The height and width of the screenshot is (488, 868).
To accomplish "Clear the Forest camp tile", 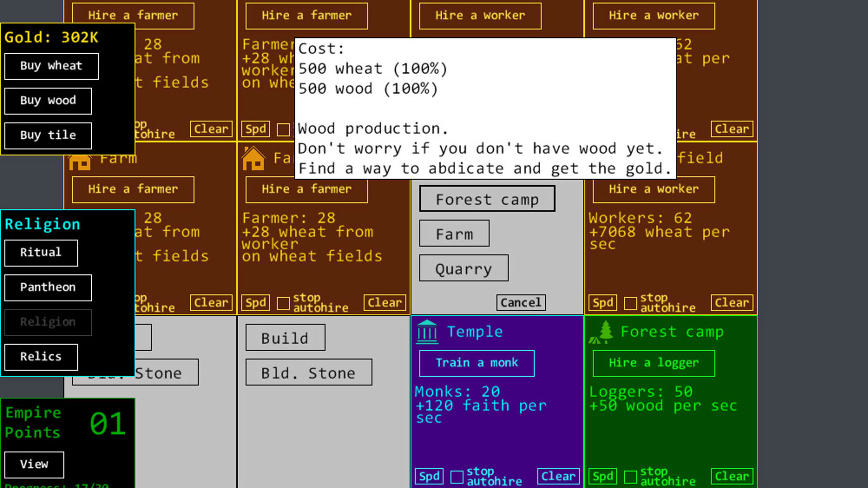I will pyautogui.click(x=732, y=476).
